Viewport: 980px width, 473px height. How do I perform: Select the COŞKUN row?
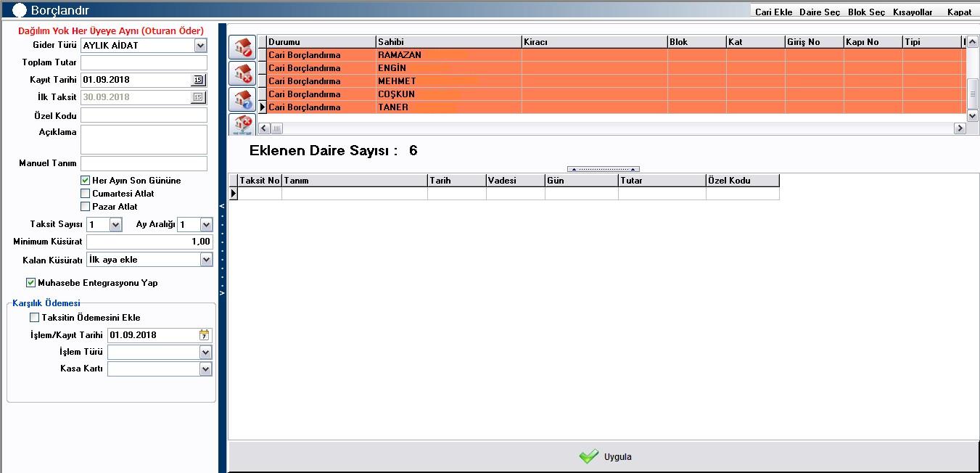pos(613,94)
